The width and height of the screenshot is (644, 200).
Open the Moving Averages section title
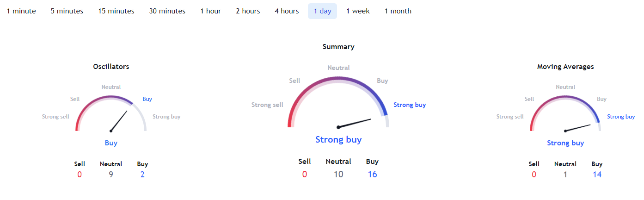pos(565,67)
